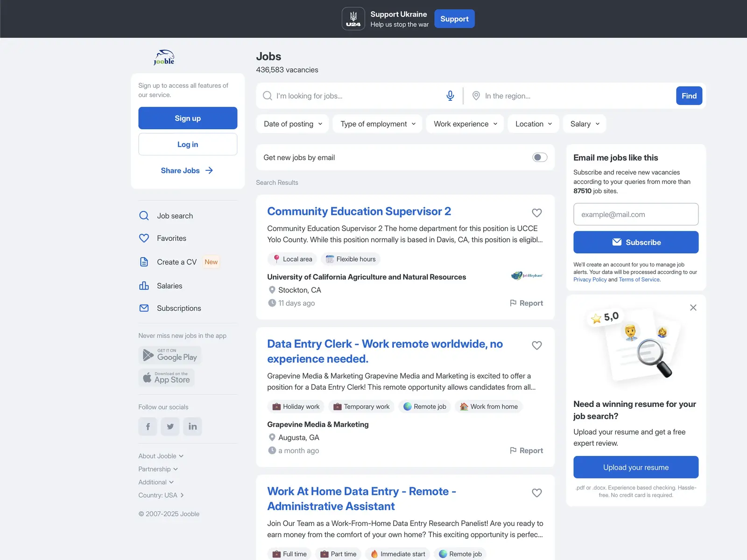Click the Favorites heart sidebar icon

(144, 238)
